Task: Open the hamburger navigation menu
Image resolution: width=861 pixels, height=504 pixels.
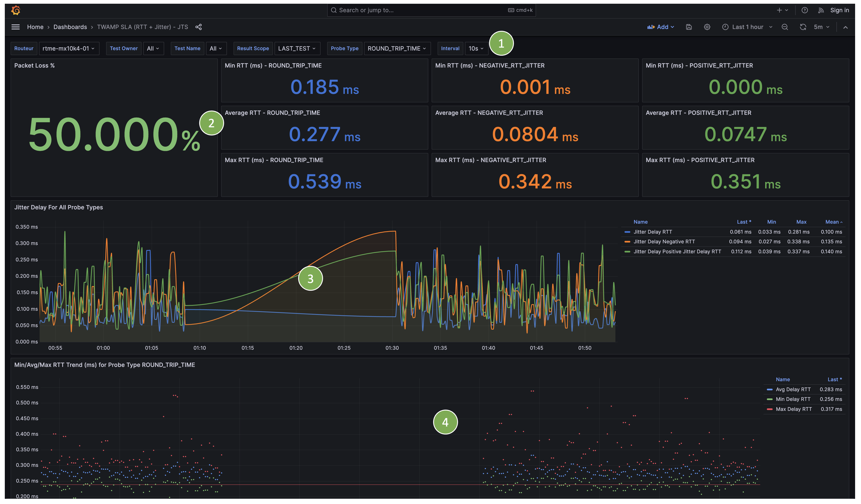Action: click(15, 27)
